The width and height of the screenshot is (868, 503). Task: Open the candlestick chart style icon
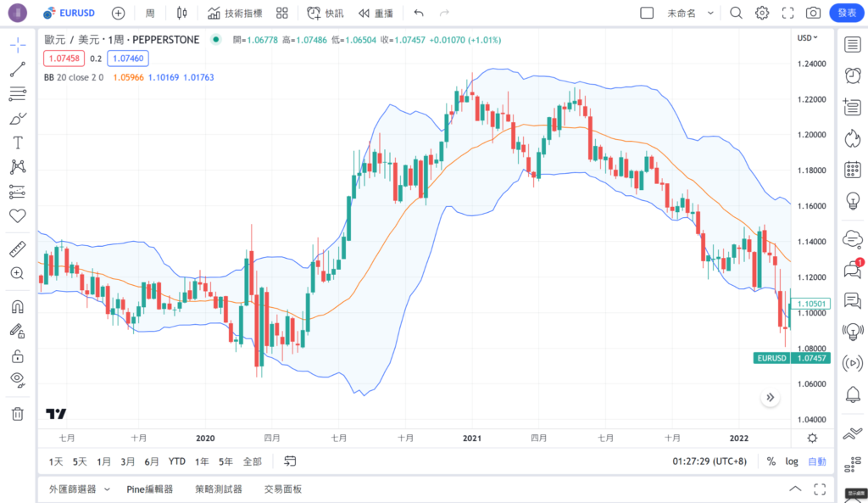pyautogui.click(x=181, y=13)
